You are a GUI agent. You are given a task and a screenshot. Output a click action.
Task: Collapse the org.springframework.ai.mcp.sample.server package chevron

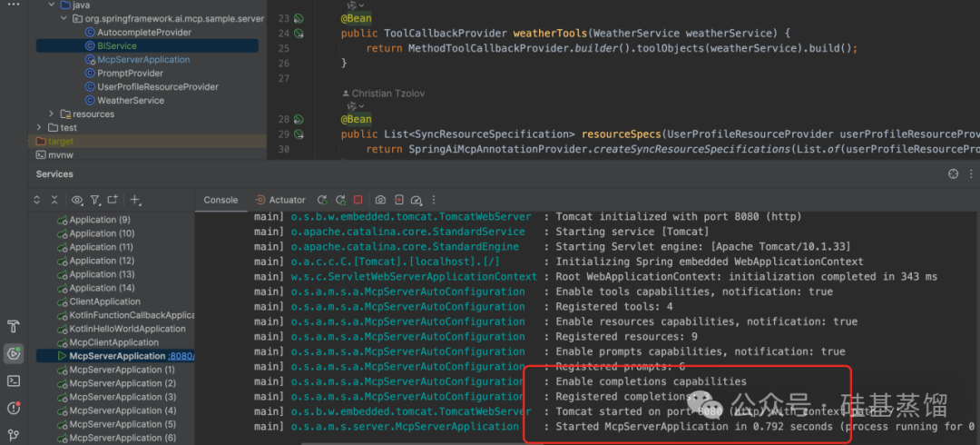pos(64,19)
